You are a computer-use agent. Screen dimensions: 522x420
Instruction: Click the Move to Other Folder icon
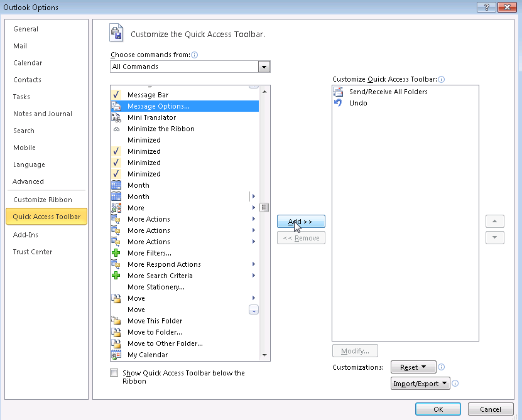[116, 343]
